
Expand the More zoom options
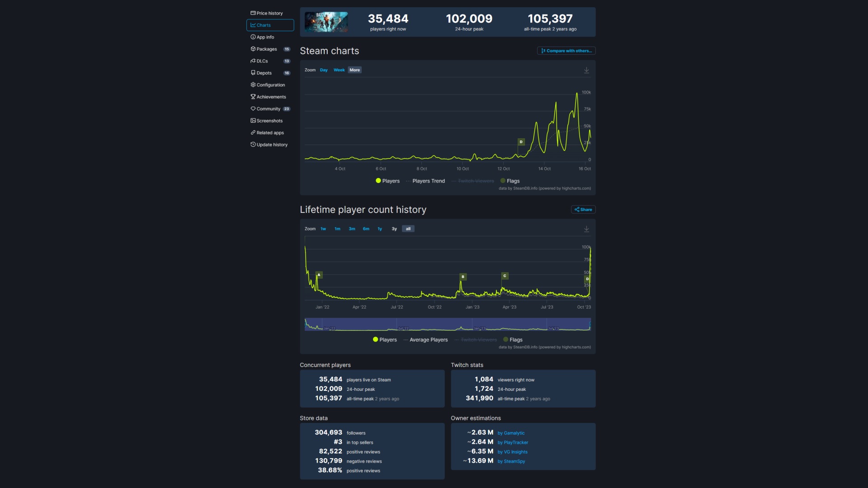[354, 70]
